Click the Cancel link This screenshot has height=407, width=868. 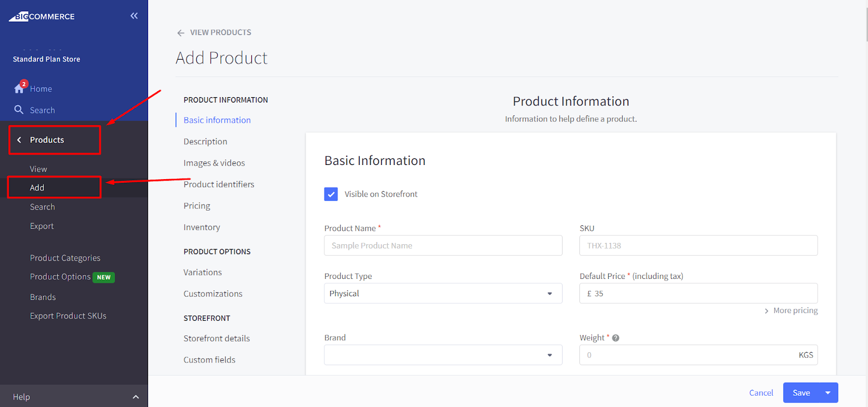(x=761, y=393)
